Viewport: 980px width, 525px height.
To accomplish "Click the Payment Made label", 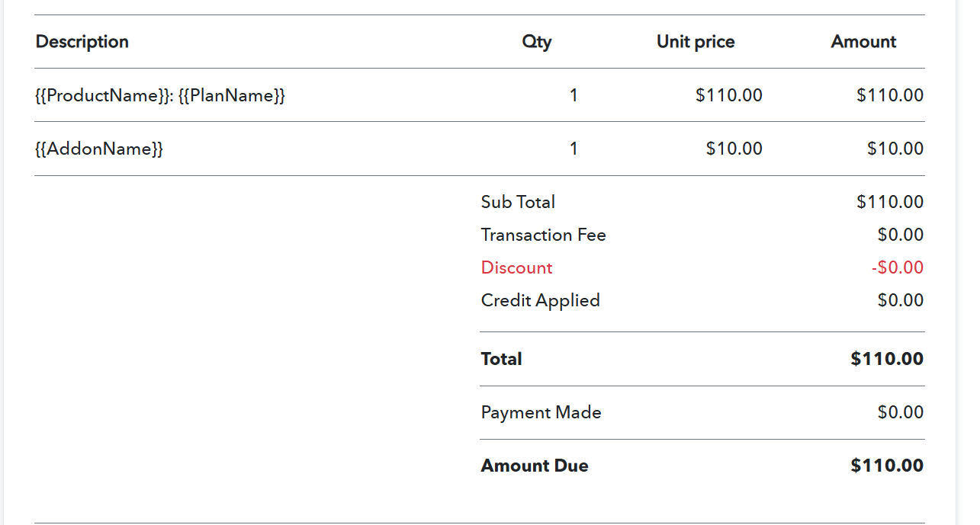I will 541,412.
